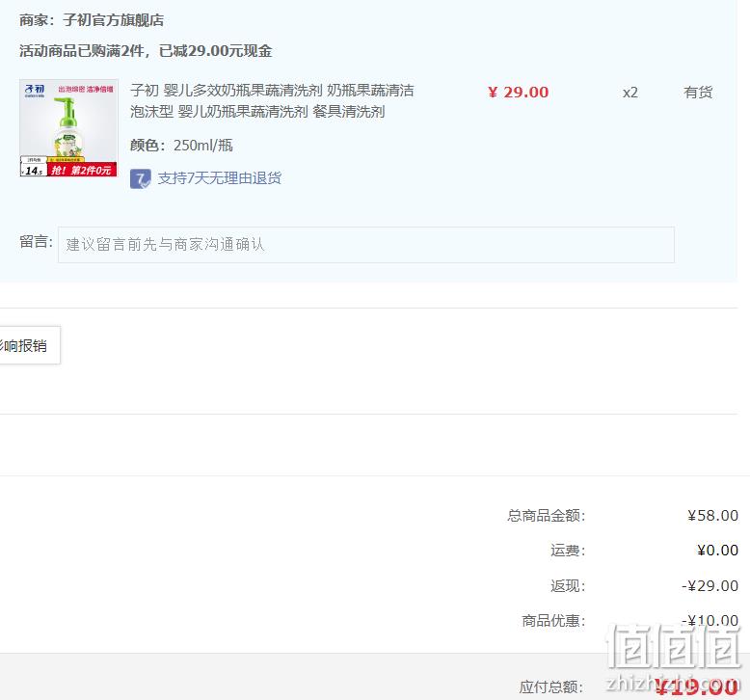
Task: Select 应付总额 label
Action: [x=551, y=687]
